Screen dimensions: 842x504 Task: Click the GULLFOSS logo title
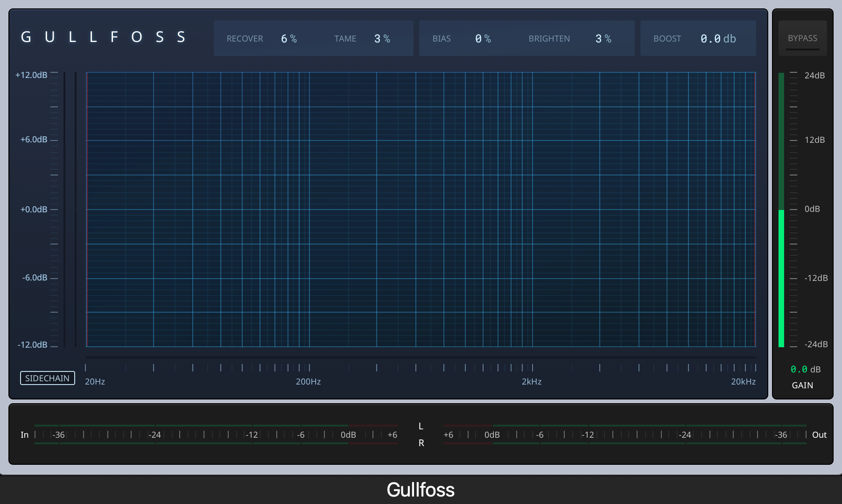pyautogui.click(x=104, y=37)
